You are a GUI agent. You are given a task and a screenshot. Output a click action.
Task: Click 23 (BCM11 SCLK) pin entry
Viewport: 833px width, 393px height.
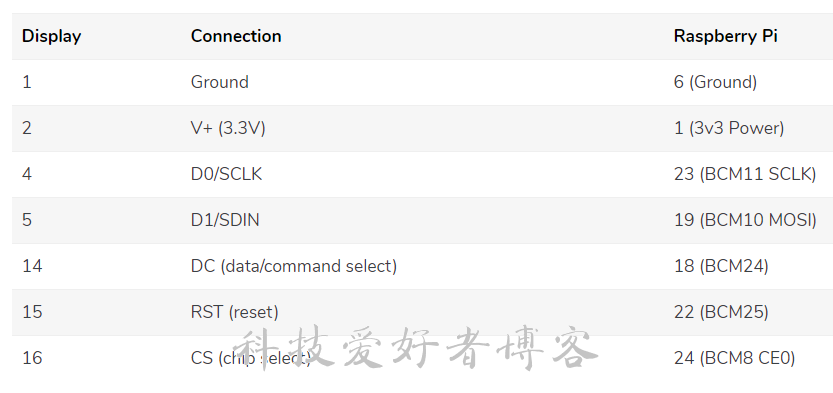pyautogui.click(x=745, y=174)
